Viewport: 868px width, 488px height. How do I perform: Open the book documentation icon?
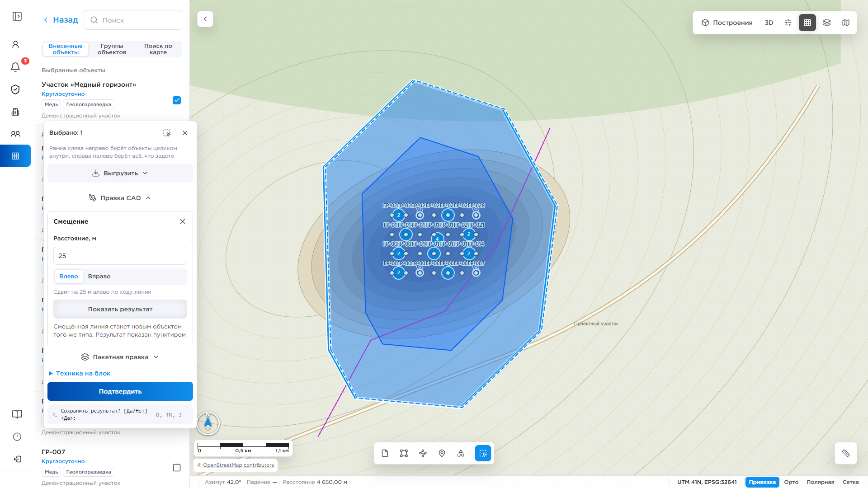[17, 414]
